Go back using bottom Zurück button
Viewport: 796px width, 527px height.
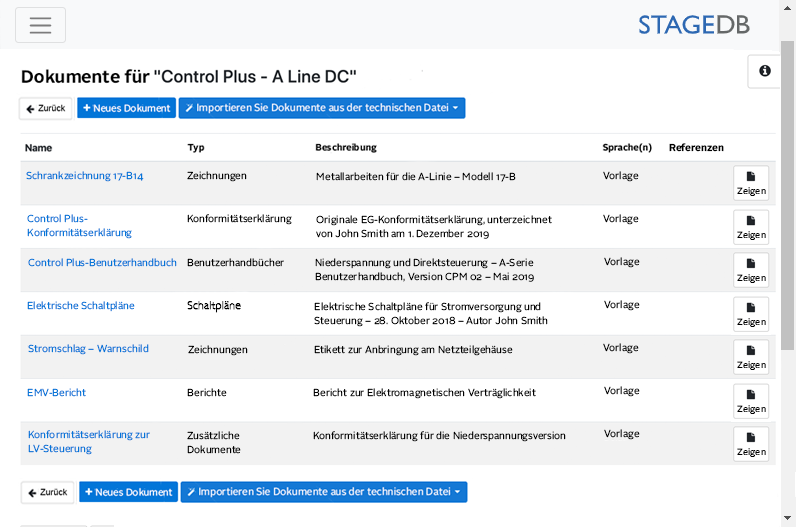click(48, 492)
